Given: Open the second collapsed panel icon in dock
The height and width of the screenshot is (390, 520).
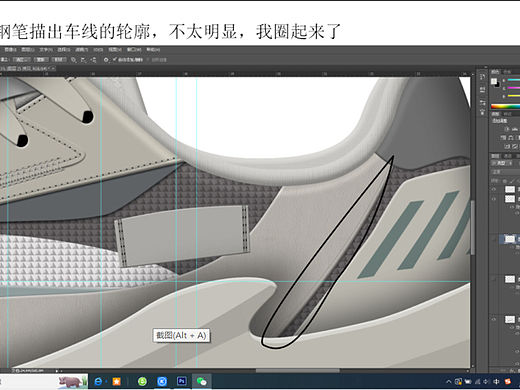Looking at the screenshot, I should [x=482, y=89].
